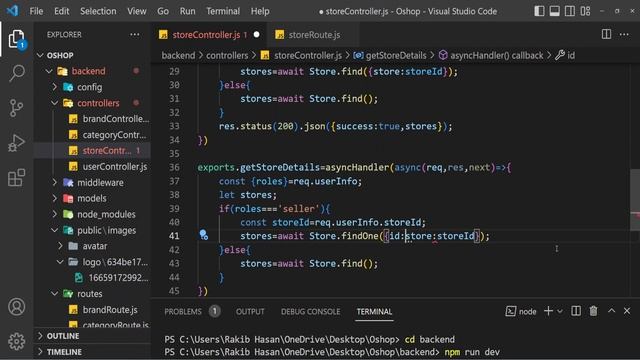Open the File menu

(36, 11)
